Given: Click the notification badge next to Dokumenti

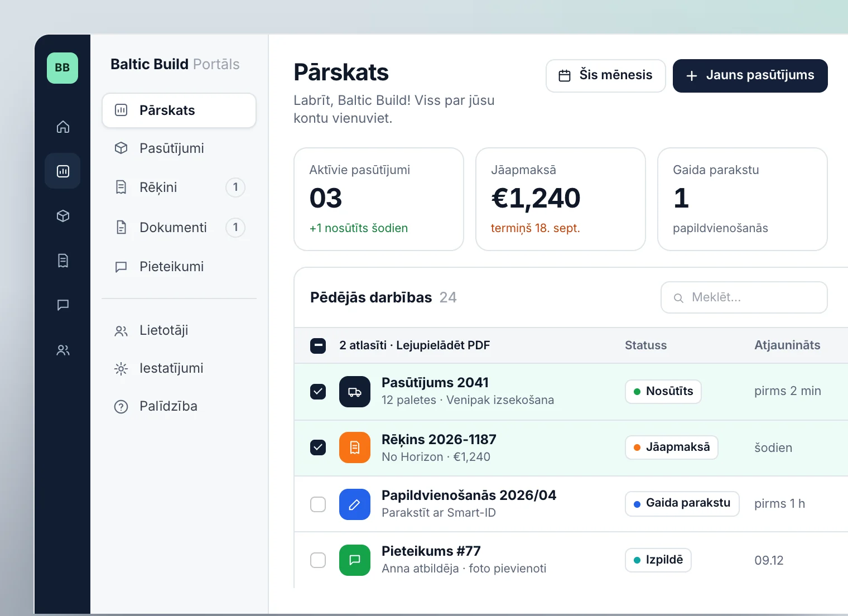Looking at the screenshot, I should (235, 227).
